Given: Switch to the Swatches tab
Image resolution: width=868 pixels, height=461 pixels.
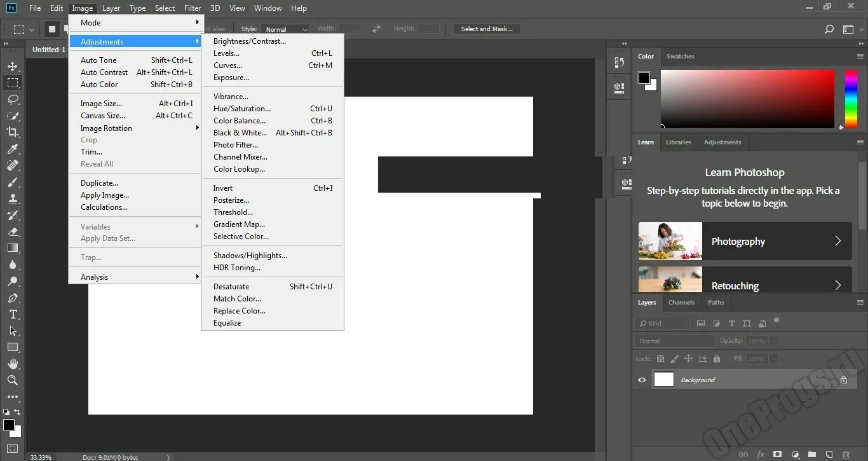Looking at the screenshot, I should pos(680,57).
